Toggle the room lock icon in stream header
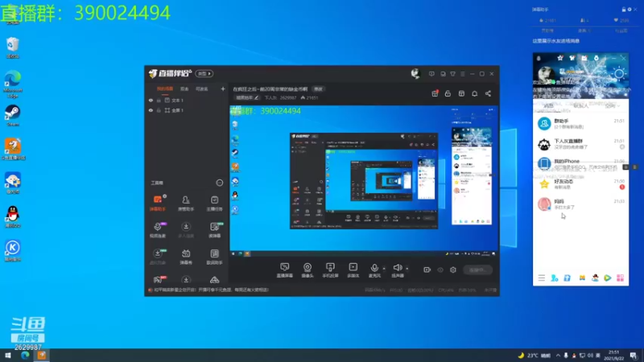The height and width of the screenshot is (362, 644). [x=448, y=93]
